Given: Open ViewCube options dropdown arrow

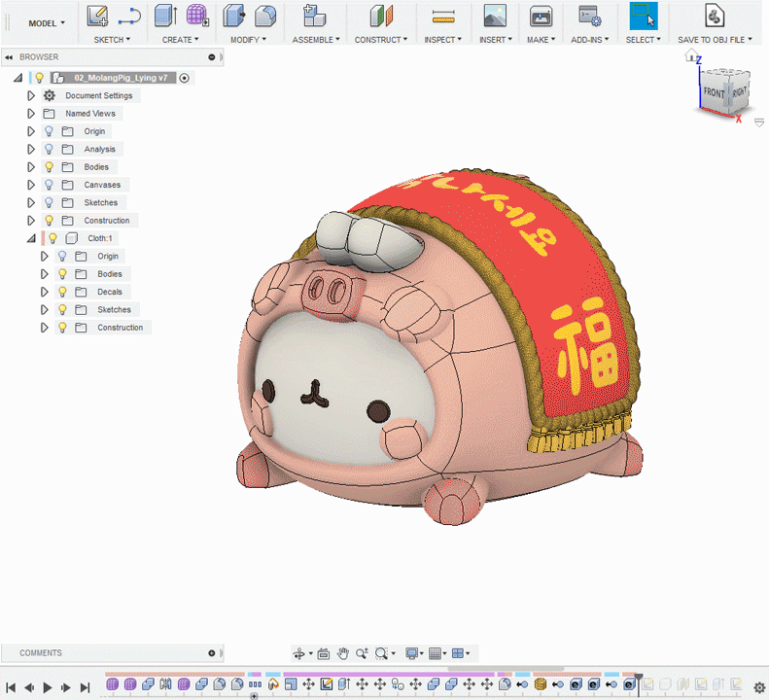Looking at the screenshot, I should click(x=758, y=122).
